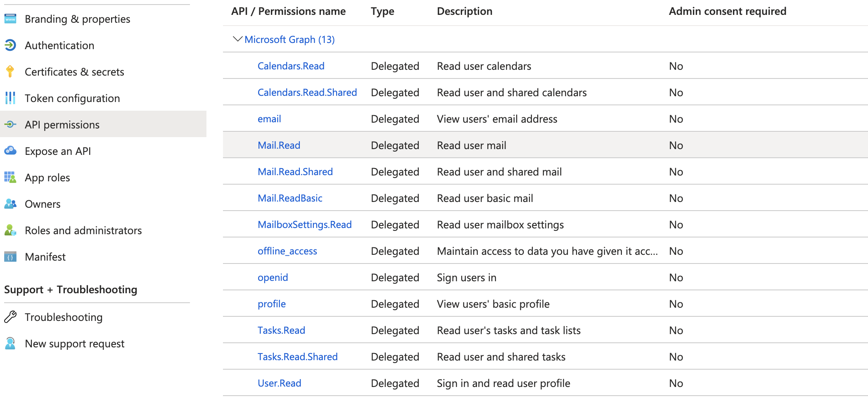This screenshot has height=413, width=868.
Task: Open the User.Read permission
Action: [279, 383]
